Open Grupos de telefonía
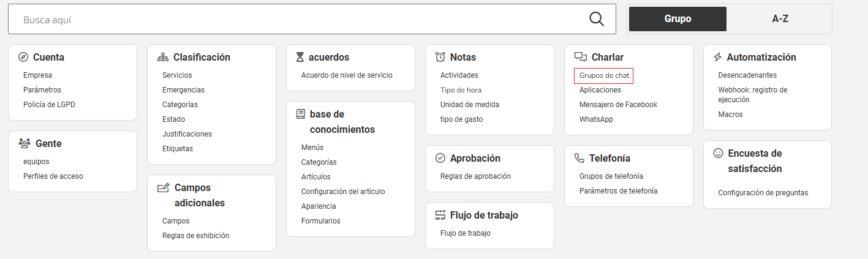 611,176
